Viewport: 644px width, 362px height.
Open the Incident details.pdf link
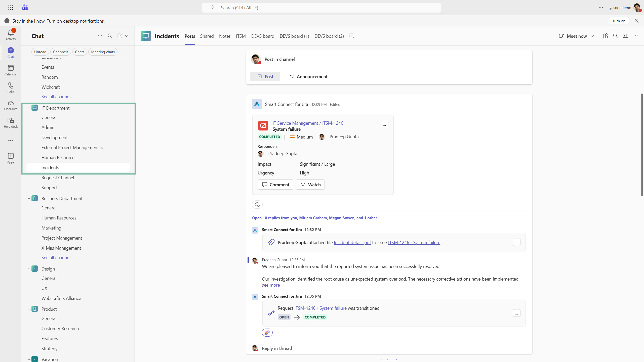pos(352,243)
